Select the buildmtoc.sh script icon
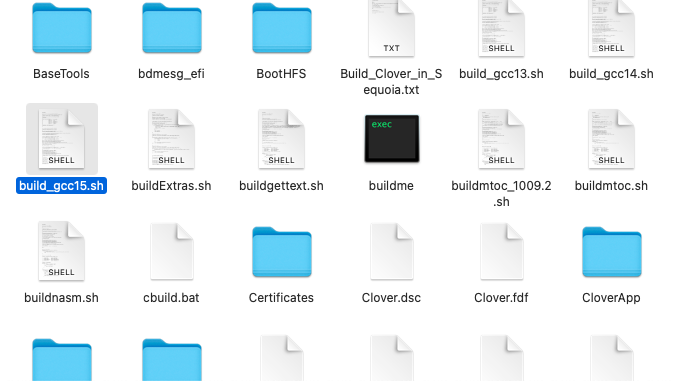Viewport: 674px width, 381px height. tap(612, 139)
